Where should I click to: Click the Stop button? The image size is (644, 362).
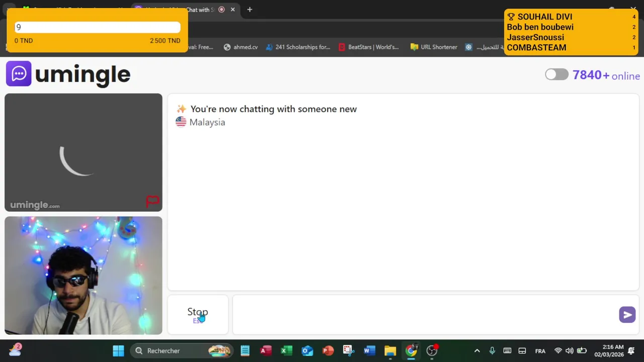click(x=198, y=314)
